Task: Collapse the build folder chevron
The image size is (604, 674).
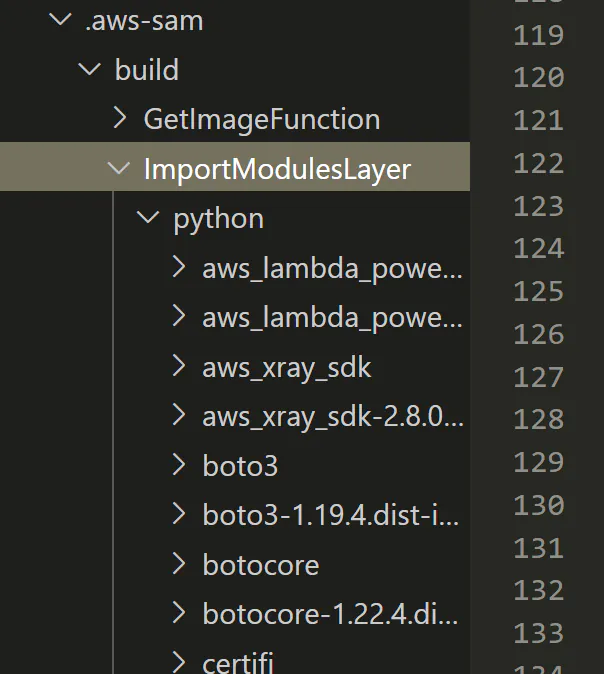Action: 89,69
